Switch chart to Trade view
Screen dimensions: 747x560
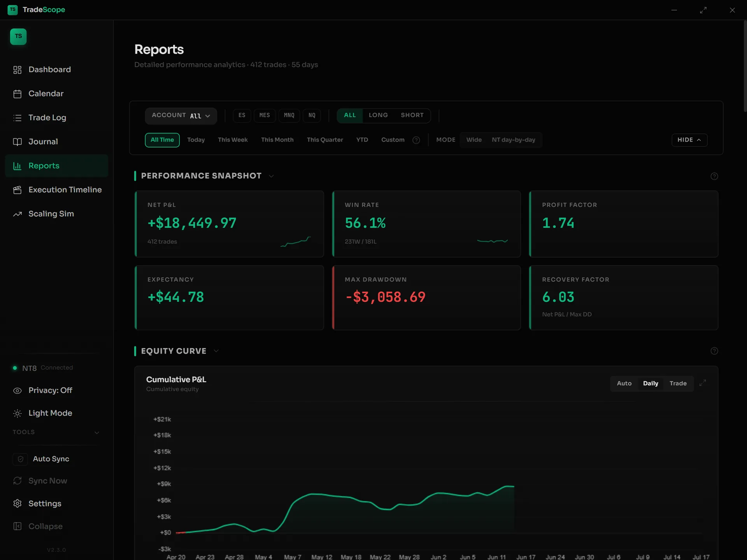[678, 383]
